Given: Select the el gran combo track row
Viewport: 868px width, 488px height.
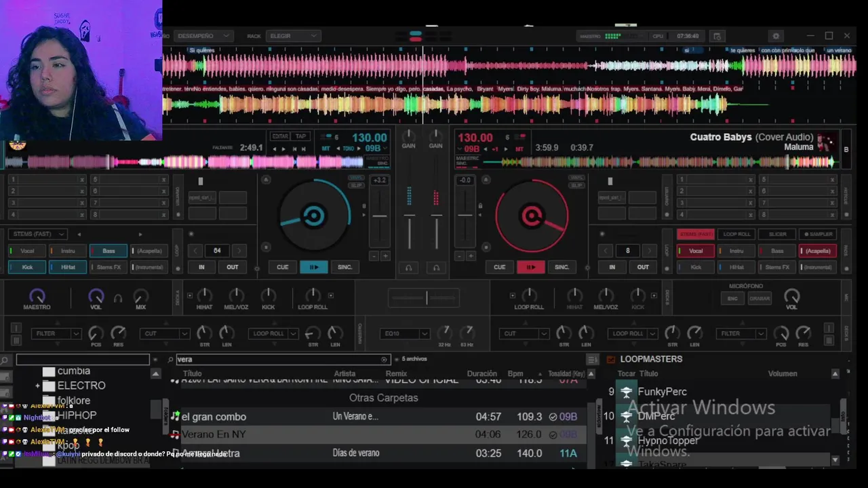Looking at the screenshot, I should (x=378, y=417).
